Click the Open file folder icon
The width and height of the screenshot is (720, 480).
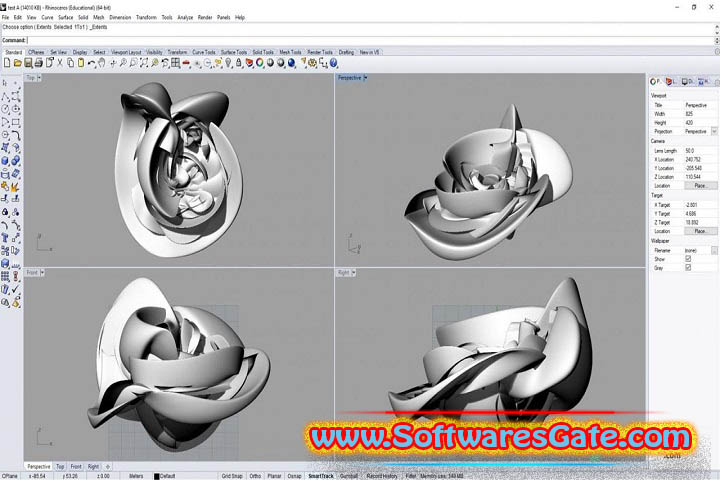17,63
